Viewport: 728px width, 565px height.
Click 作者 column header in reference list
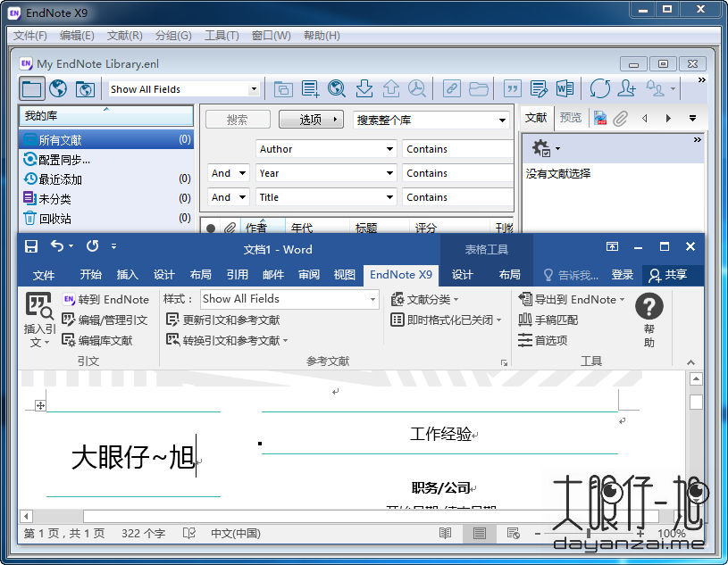263,228
